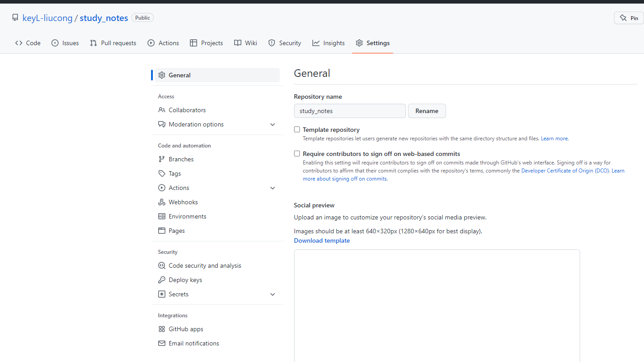Click the Pages browser icon
Screen dimensions: 644x362
click(162, 231)
